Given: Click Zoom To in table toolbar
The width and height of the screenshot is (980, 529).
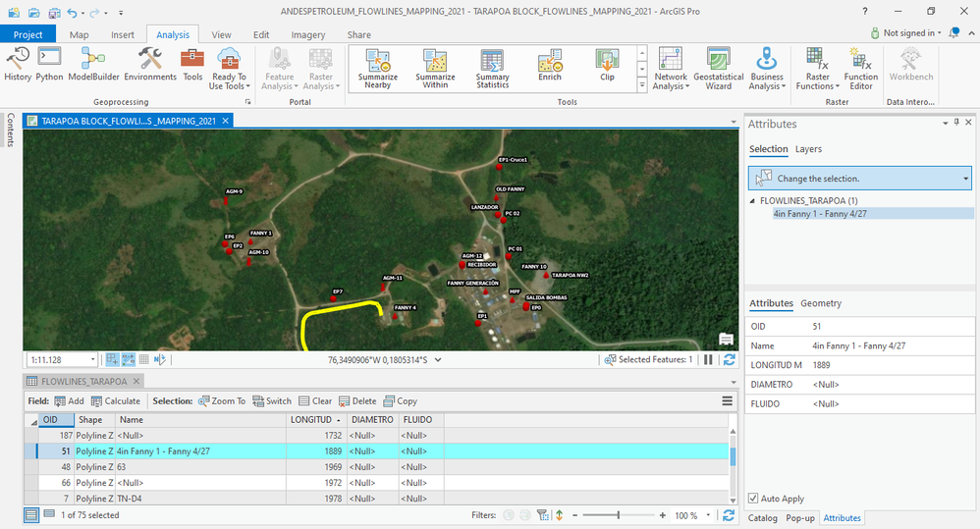Looking at the screenshot, I should pyautogui.click(x=222, y=400).
